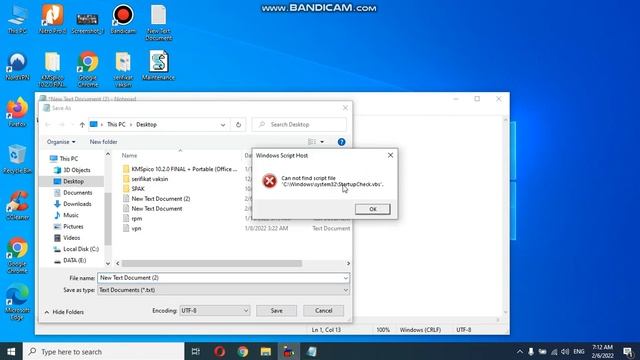The image size is (640, 360).
Task: Select the Screenshot_1 desktop icon
Action: pos(87,22)
